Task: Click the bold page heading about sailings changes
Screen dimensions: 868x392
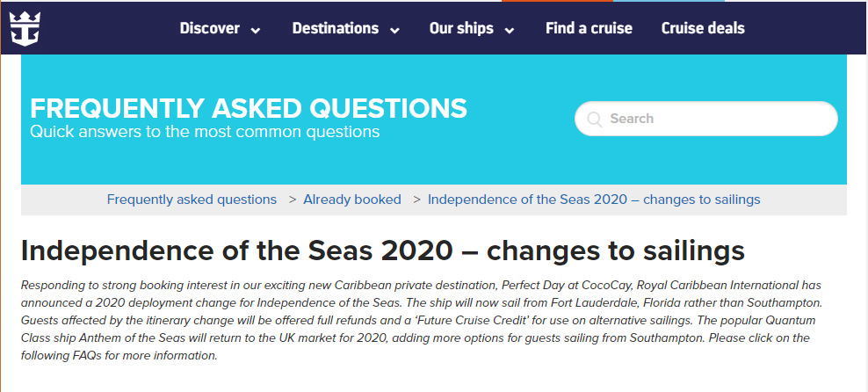Action: [382, 250]
